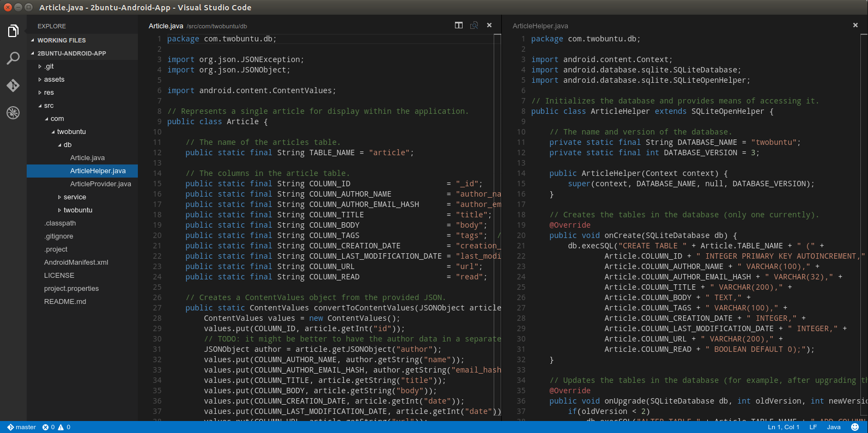Screen dimensions: 868x433
Task: Open the Debug view in activity bar
Action: 13,113
